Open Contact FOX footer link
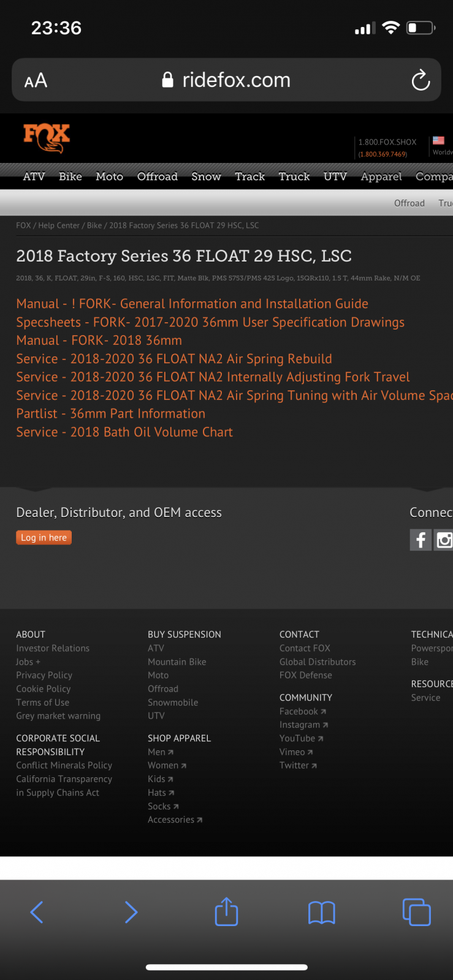The image size is (453, 980). tap(305, 648)
